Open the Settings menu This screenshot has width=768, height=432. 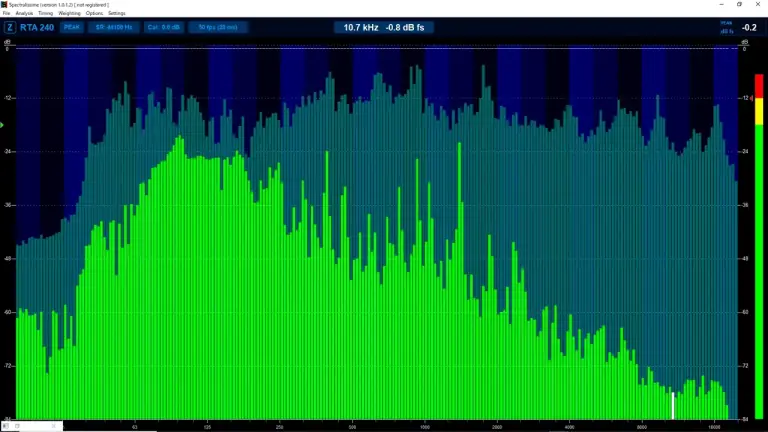(117, 13)
